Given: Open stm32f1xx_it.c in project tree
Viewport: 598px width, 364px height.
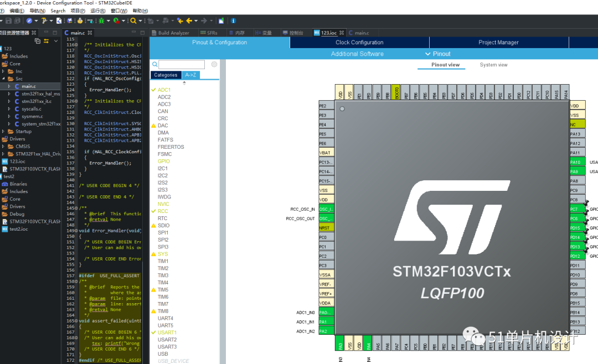Looking at the screenshot, I should pyautogui.click(x=37, y=101).
